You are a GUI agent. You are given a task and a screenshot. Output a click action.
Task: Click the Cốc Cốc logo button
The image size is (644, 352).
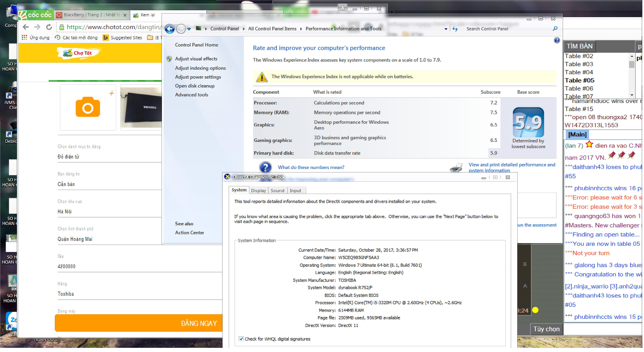tap(35, 15)
